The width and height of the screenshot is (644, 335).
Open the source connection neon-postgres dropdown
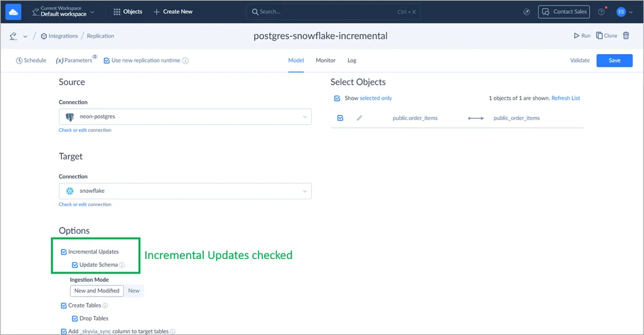pyautogui.click(x=186, y=117)
